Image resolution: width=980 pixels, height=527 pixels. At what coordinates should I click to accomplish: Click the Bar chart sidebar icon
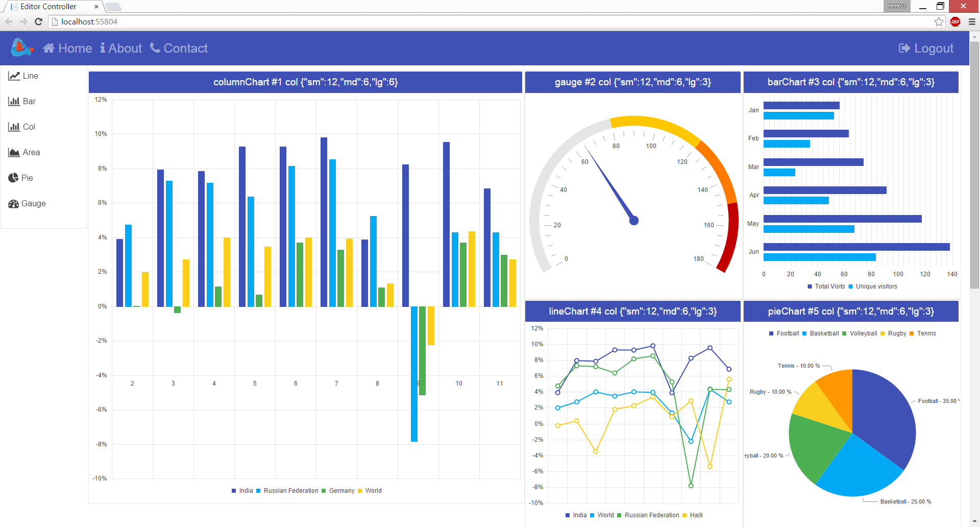(14, 101)
